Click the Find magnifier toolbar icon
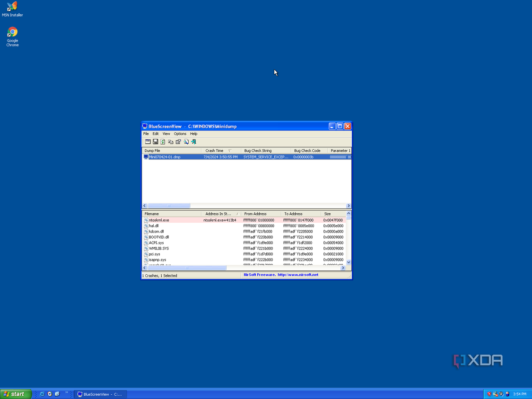The width and height of the screenshot is (532, 399). (186, 142)
